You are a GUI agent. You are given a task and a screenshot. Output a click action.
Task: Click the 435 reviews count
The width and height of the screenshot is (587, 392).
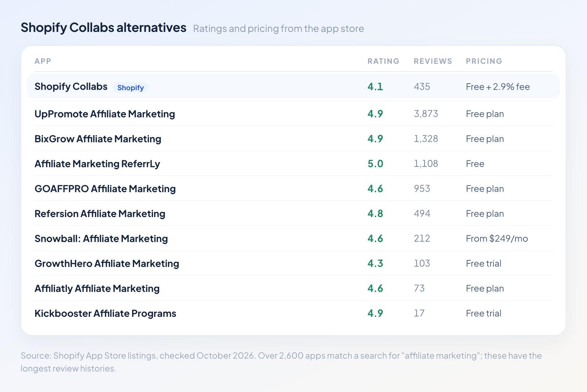point(422,87)
